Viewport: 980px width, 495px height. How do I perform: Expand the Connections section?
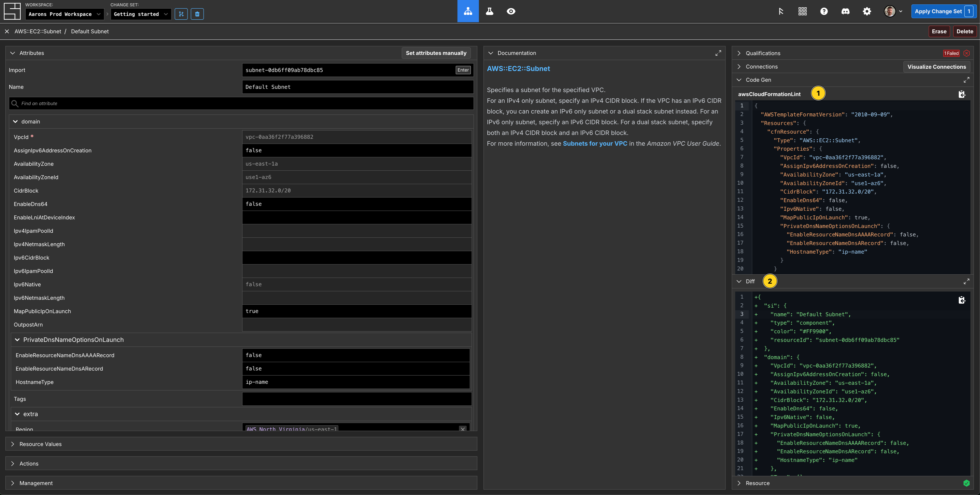coord(739,67)
